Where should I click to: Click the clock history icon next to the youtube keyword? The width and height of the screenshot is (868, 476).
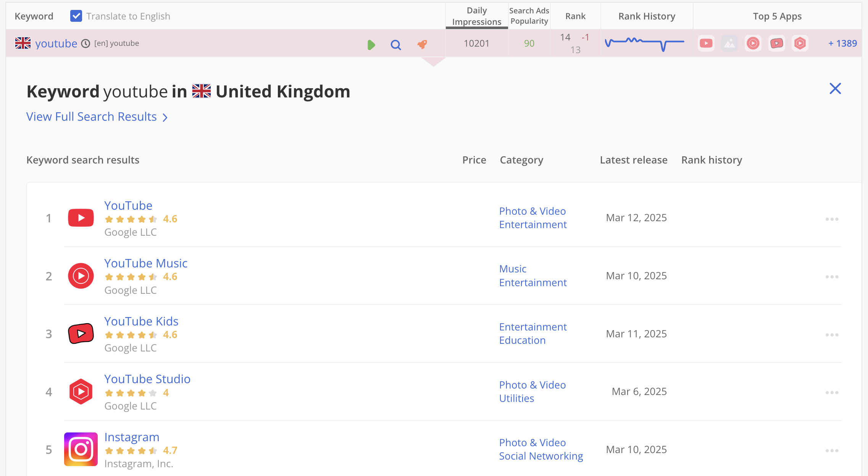(x=86, y=44)
